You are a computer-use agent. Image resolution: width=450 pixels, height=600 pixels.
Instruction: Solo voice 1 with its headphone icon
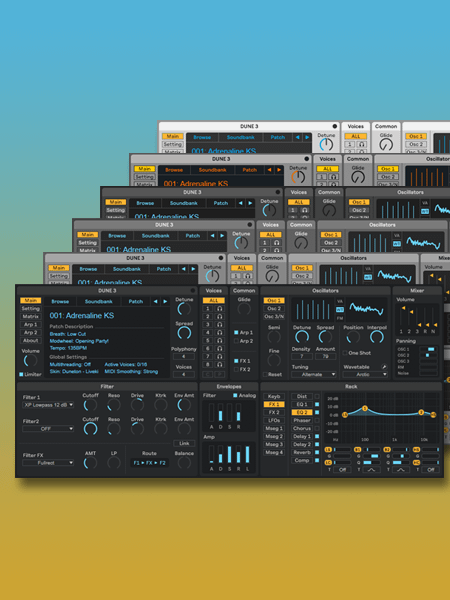(220, 308)
